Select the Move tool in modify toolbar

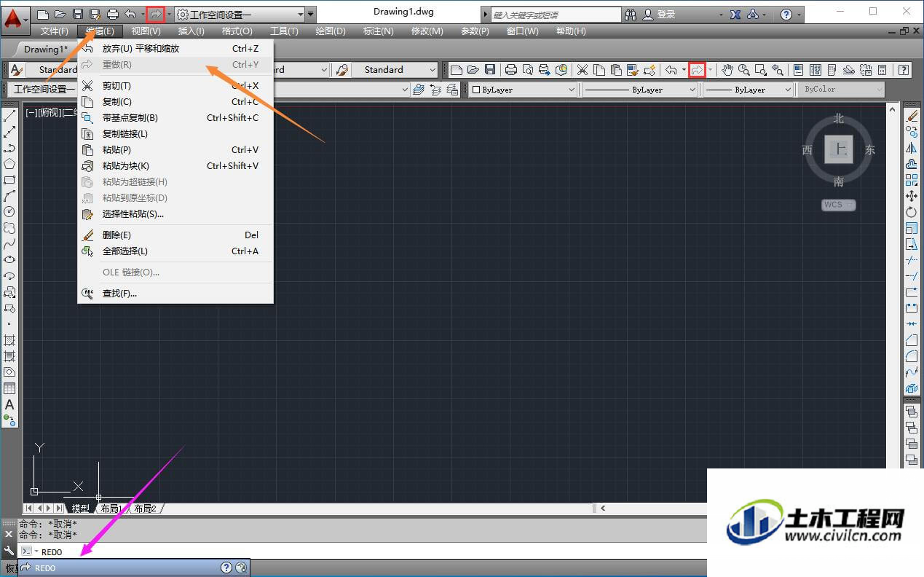point(912,196)
